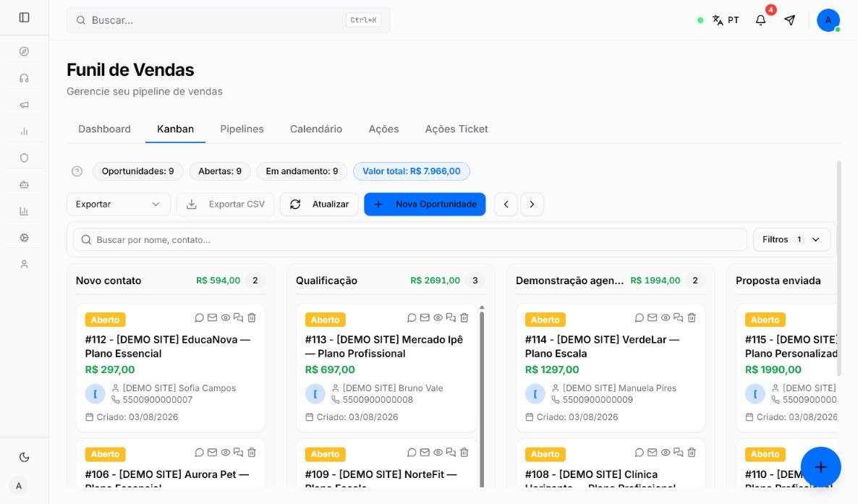View card #109 with eye icon
Image resolution: width=858 pixels, height=504 pixels.
(438, 453)
